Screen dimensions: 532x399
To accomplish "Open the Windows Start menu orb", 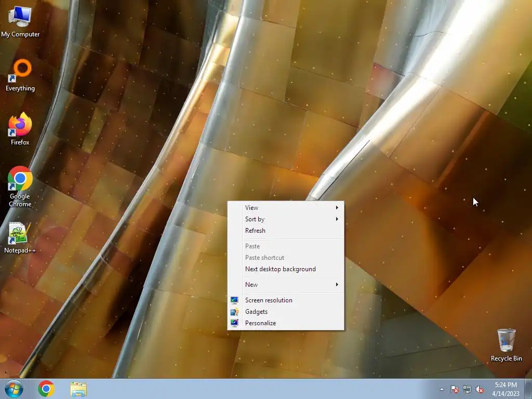I will tap(14, 389).
